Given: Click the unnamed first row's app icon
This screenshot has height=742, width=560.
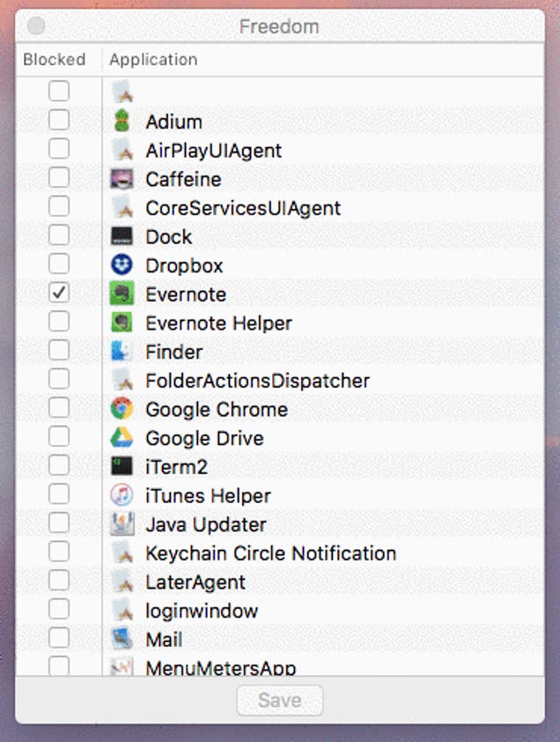Looking at the screenshot, I should (122, 92).
